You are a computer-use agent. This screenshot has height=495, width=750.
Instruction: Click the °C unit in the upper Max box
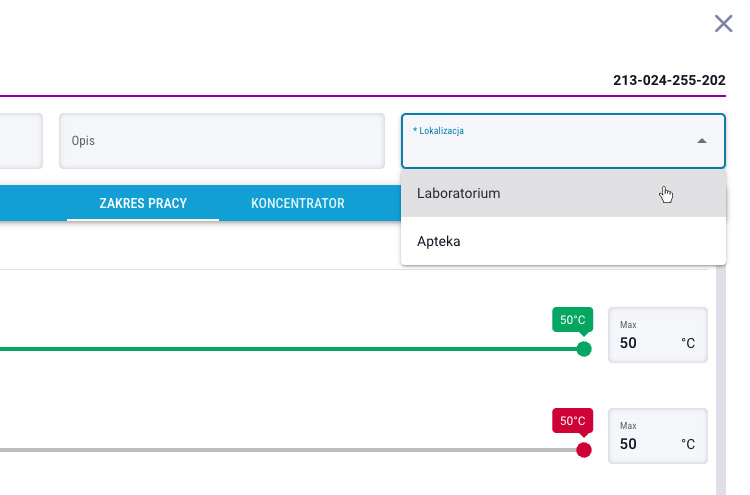[x=688, y=343]
